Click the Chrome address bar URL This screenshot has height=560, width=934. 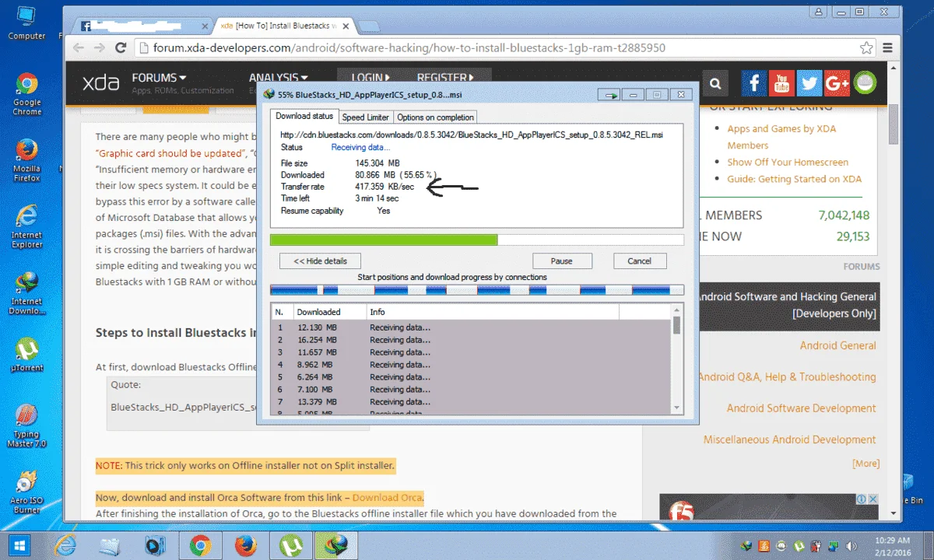(x=409, y=47)
